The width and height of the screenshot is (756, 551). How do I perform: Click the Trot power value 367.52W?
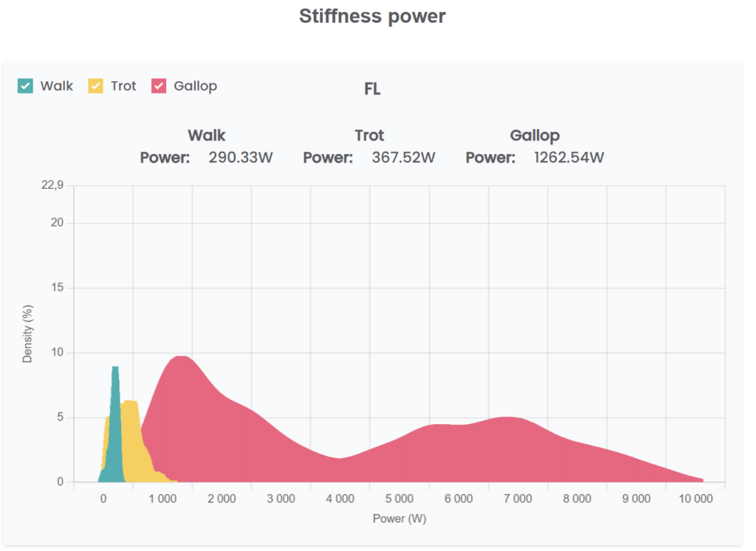[x=403, y=158]
